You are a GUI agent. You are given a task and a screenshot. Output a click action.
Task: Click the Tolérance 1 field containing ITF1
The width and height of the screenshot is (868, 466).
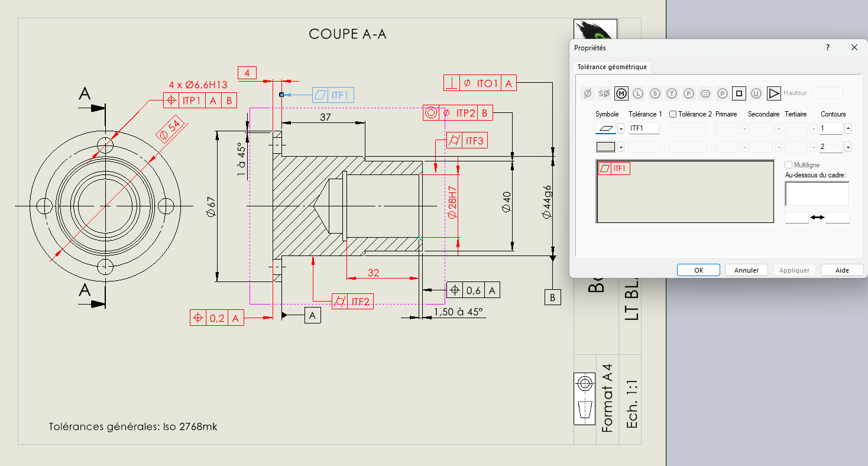click(644, 128)
